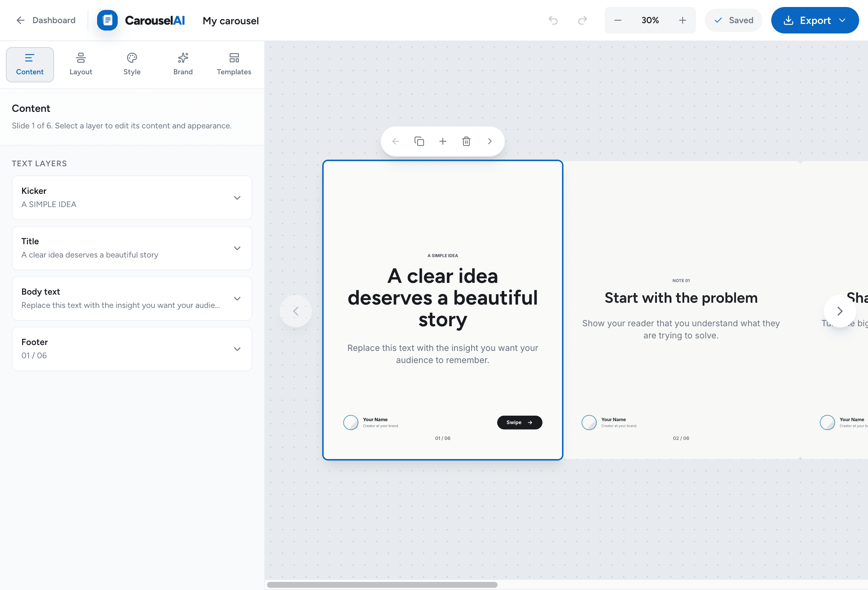Select the A SIMPLE IDEA kicker on slide
868x590 pixels.
click(x=442, y=255)
